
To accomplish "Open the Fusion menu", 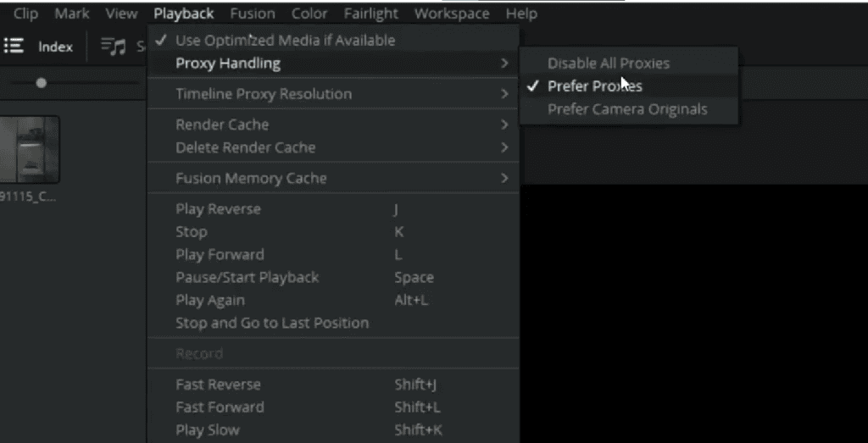I will click(252, 14).
